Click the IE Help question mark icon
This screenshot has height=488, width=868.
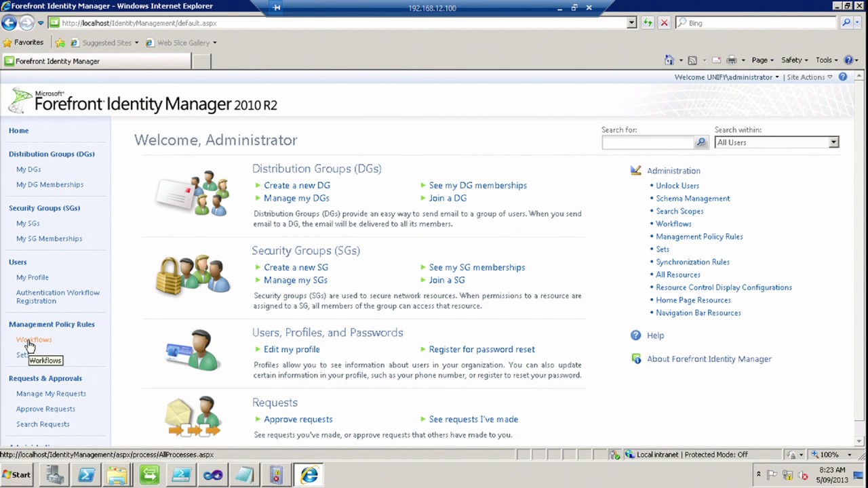848,60
